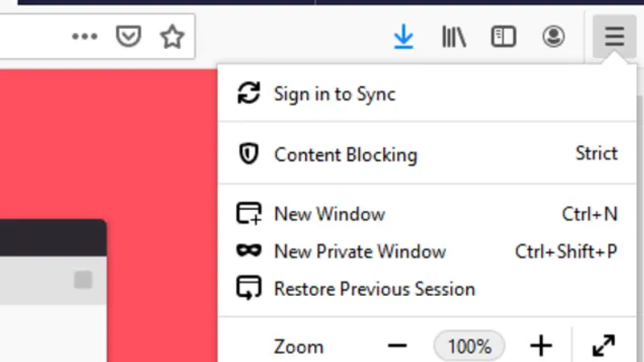644x362 pixels.
Task: Click the private window mask icon
Action: (249, 251)
